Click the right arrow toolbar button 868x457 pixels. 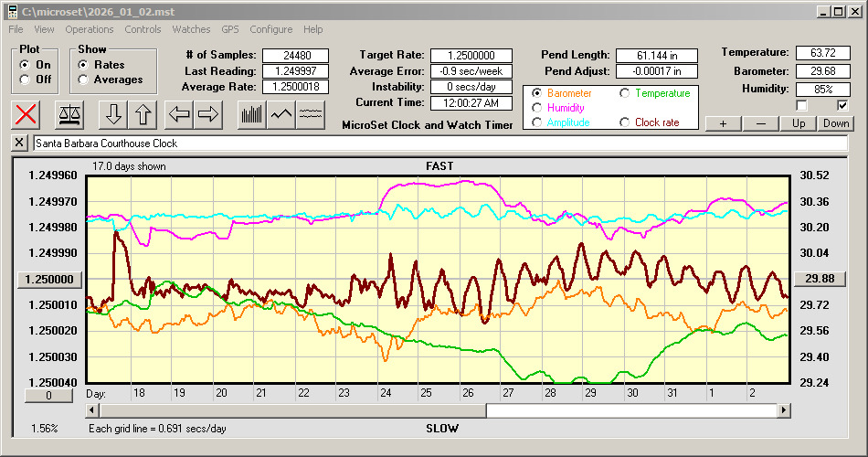coord(209,113)
